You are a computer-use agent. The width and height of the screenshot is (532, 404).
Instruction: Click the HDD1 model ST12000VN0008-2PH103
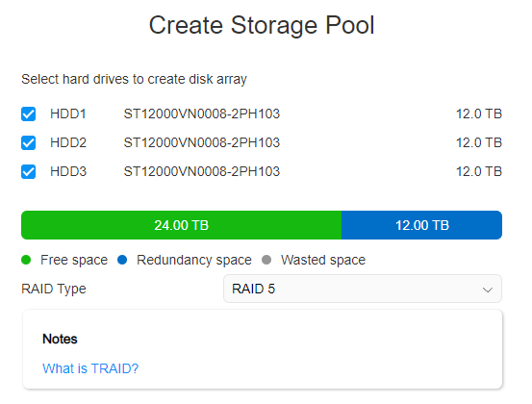tap(201, 114)
